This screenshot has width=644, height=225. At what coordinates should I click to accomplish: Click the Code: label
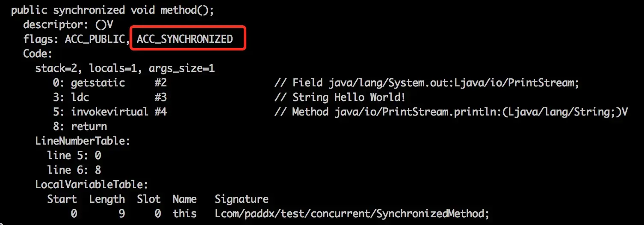pos(38,54)
